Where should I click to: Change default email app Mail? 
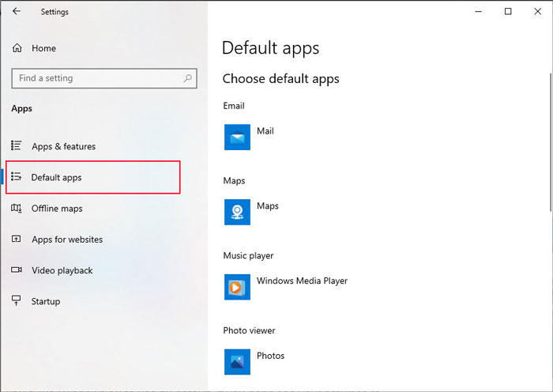[265, 131]
